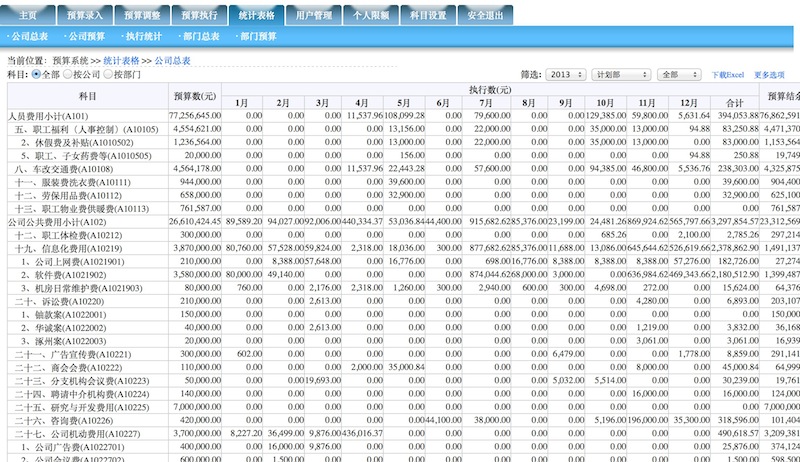Click the total value 394,053.88
Screen dimensions: 800x462
click(x=738, y=116)
